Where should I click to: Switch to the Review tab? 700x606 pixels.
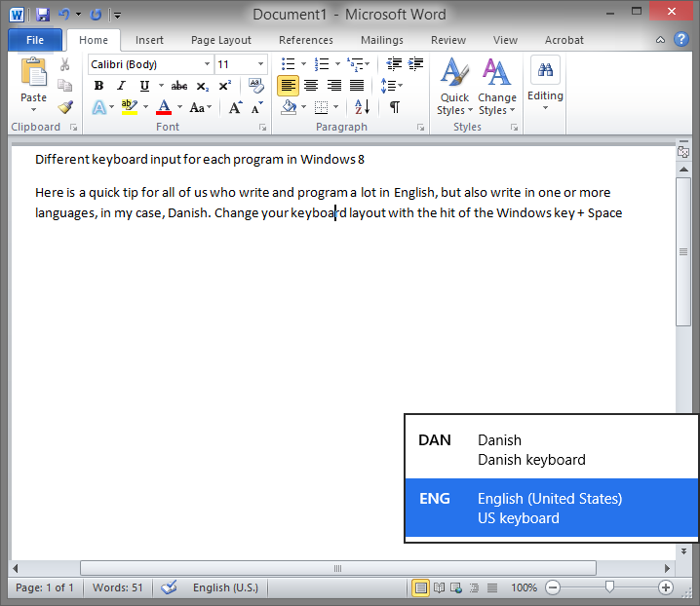coord(448,40)
